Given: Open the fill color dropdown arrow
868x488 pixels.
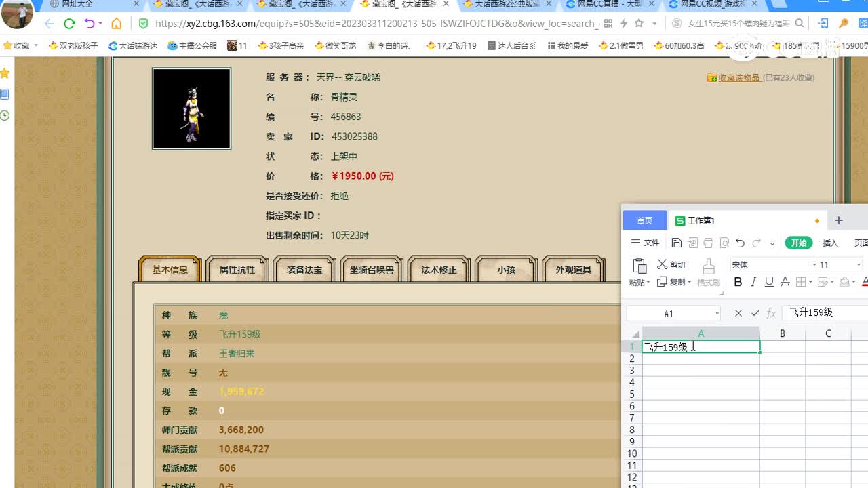Looking at the screenshot, I should (854, 283).
